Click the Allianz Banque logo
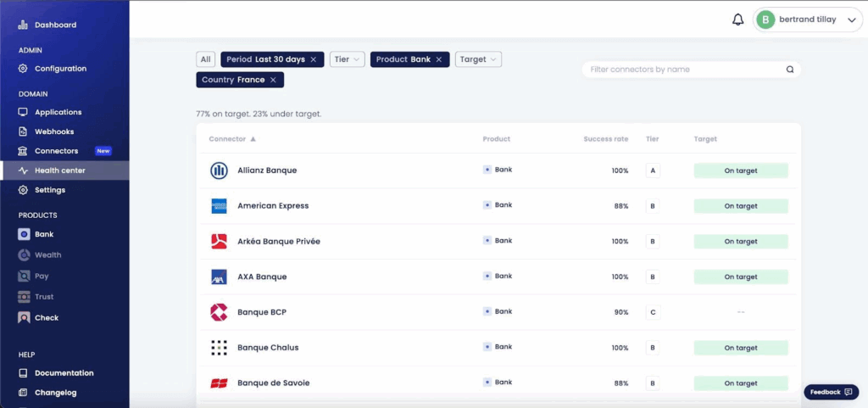Image resolution: width=868 pixels, height=408 pixels. click(219, 170)
